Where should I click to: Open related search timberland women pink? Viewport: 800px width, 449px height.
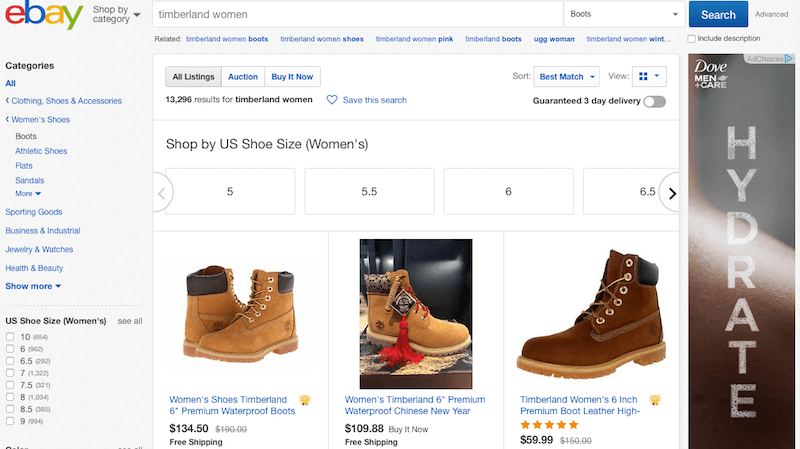(414, 39)
